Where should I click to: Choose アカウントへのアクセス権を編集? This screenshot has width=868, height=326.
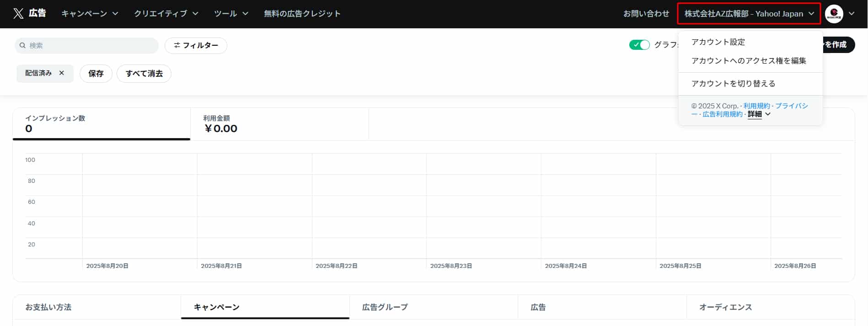click(x=748, y=61)
